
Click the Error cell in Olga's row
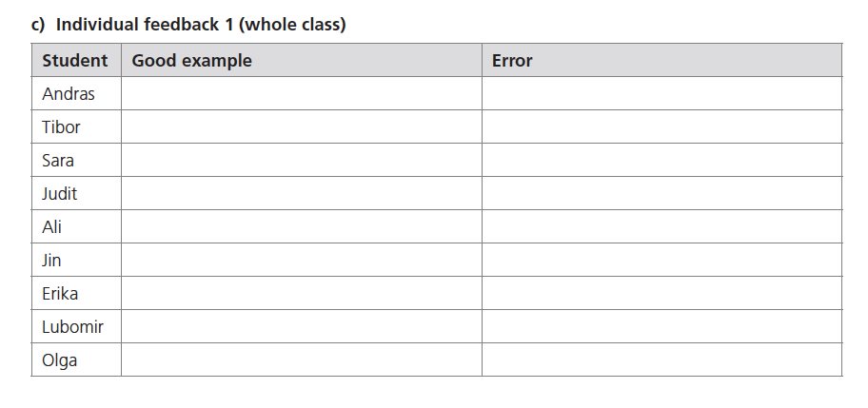click(x=661, y=360)
